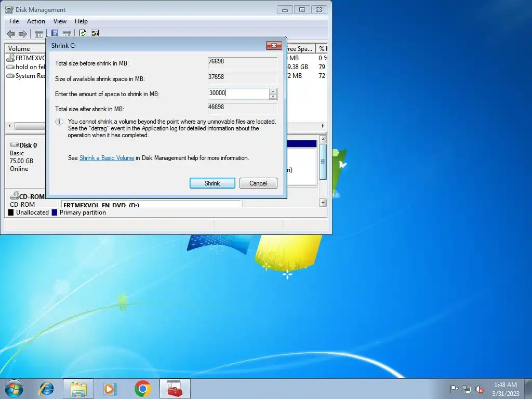Click the Volume column header
This screenshot has width=532, height=399.
click(25, 48)
